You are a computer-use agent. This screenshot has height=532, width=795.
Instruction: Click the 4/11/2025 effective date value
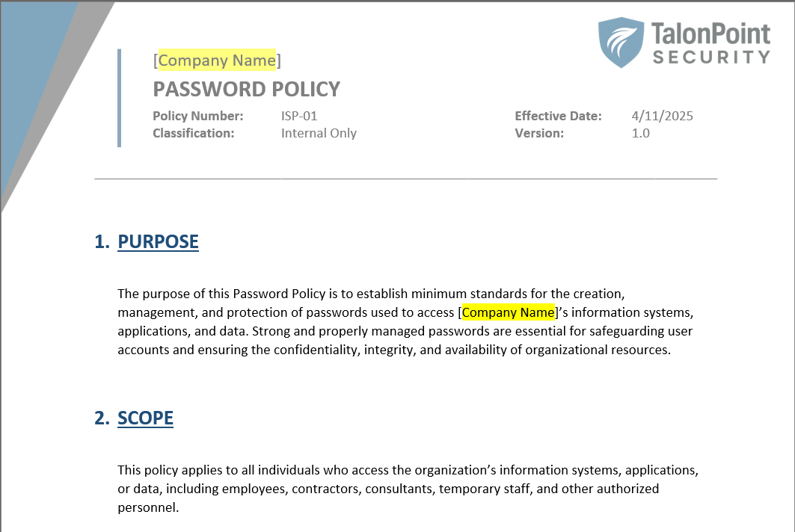(662, 116)
